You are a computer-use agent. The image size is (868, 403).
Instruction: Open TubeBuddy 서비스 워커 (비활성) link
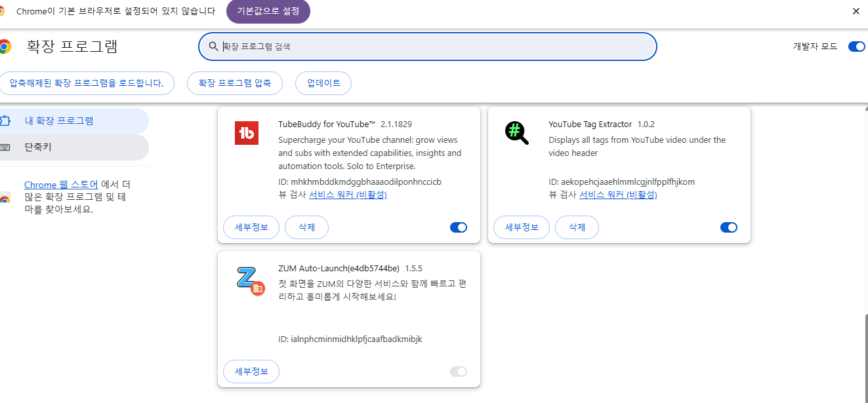[x=348, y=195]
